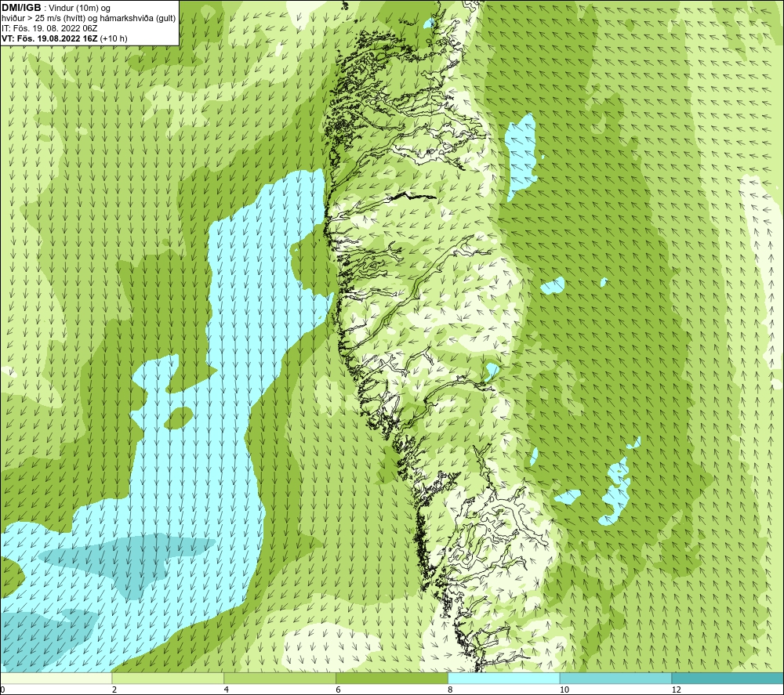
Task: Click the 8-10 m/s light cyan legend band
Action: [504, 678]
